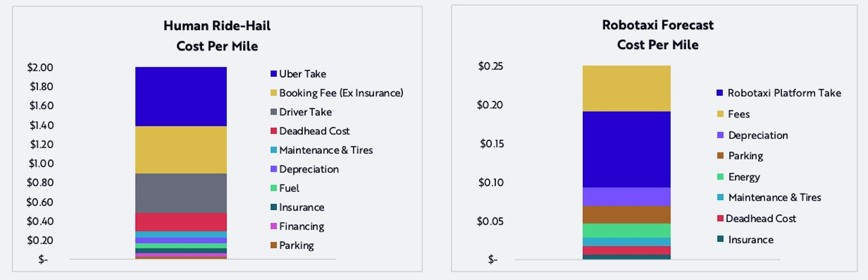Select the gray Driver Take bar segment
The image size is (868, 280).
(x=181, y=193)
